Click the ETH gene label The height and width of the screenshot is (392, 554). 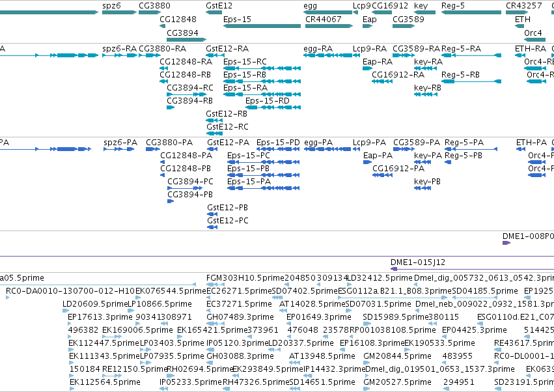(523, 19)
